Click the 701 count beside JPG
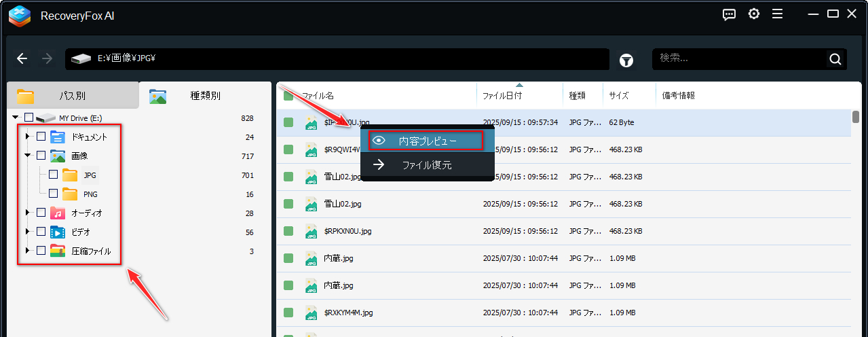Screen dimensions: 868x337 coord(248,175)
